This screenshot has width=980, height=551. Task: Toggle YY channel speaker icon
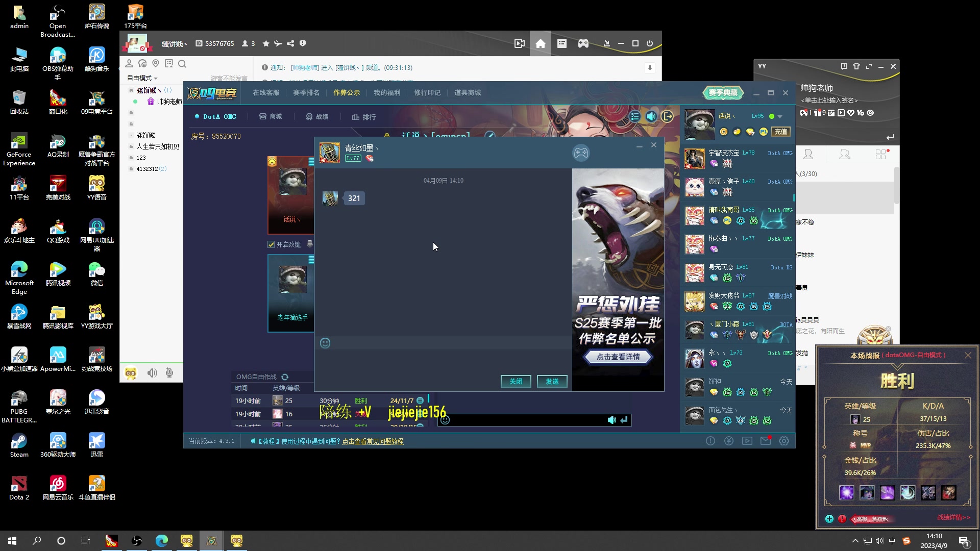pyautogui.click(x=152, y=373)
